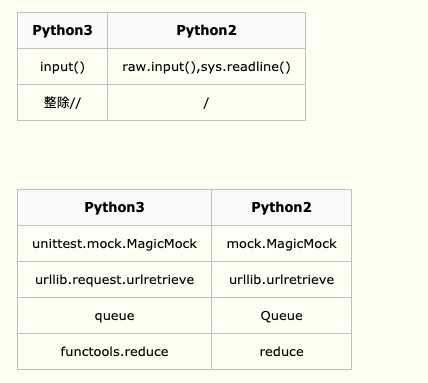The image size is (428, 383).
Task: Click the single slash division cell
Action: point(206,102)
